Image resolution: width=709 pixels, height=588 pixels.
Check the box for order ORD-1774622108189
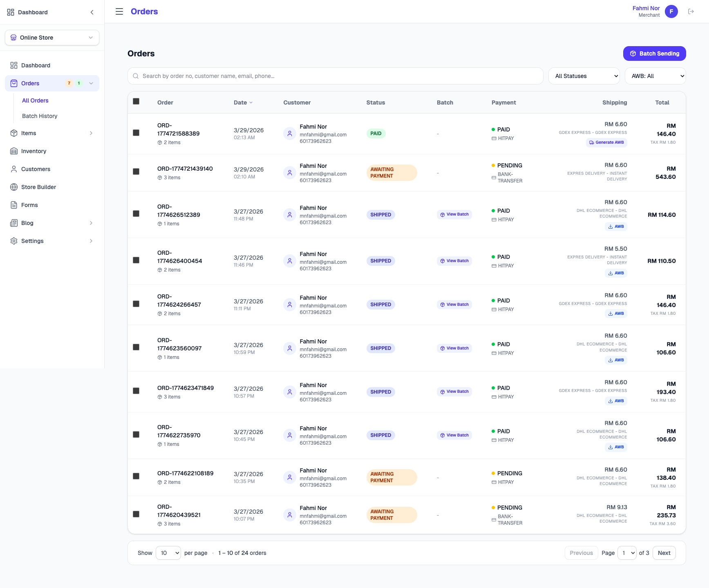[x=136, y=476]
